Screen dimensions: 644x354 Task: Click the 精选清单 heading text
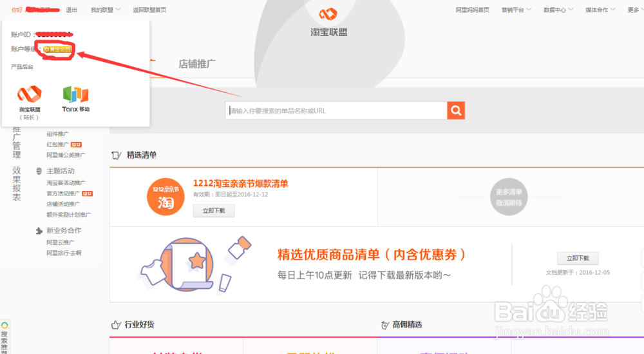point(141,155)
